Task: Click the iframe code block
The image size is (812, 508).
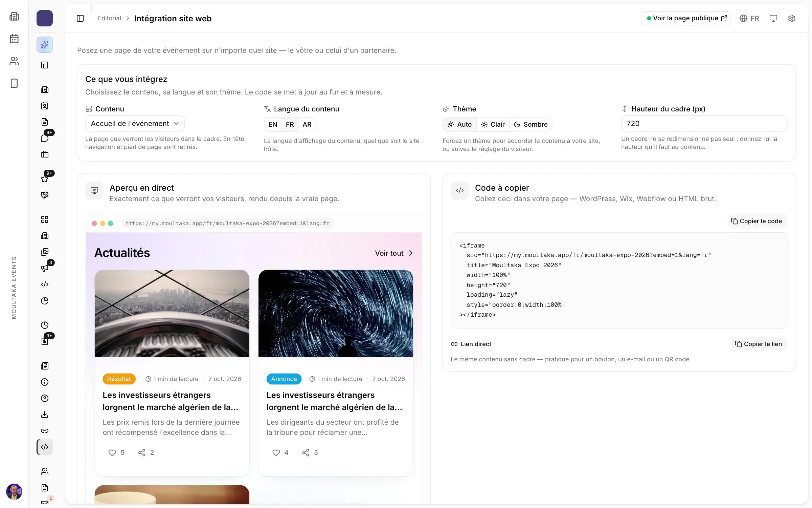Action: (x=619, y=280)
